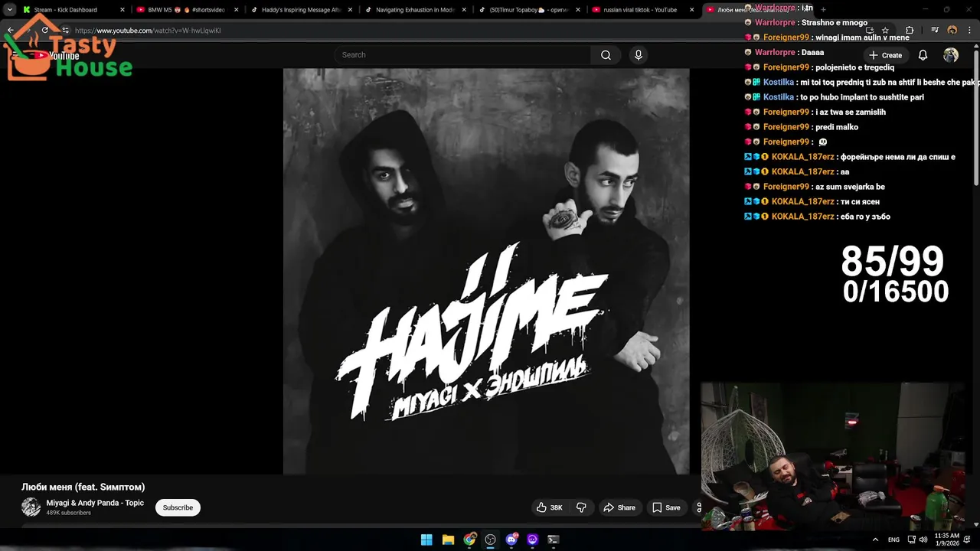Click the video player album artwork
980x551 pixels.
point(486,272)
